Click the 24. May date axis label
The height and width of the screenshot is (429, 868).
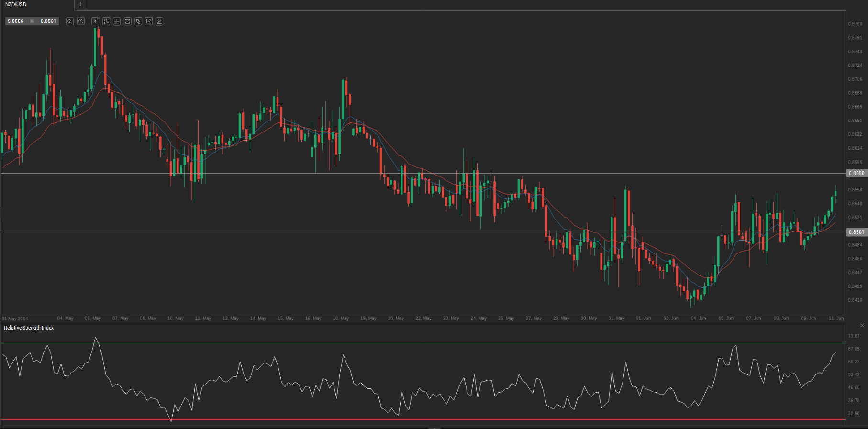coord(479,318)
